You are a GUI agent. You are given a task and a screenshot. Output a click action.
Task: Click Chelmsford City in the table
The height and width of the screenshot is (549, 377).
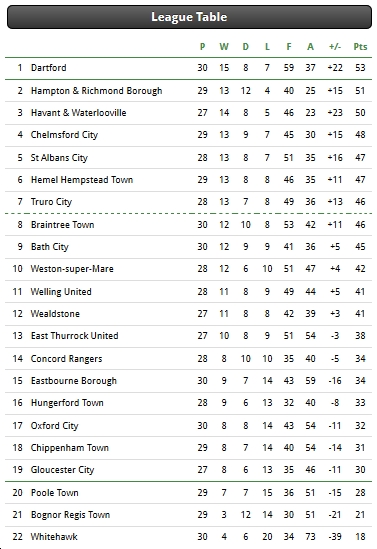tap(64, 135)
